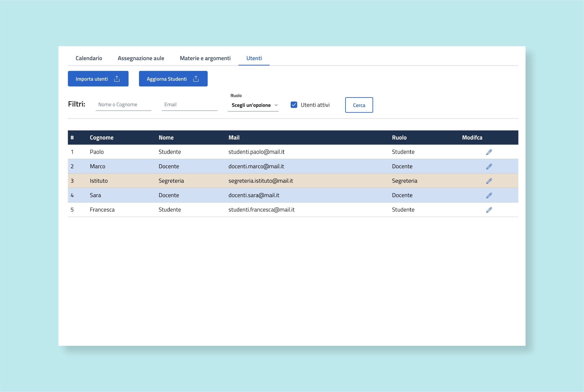Click the surname Istituto cell
The height and width of the screenshot is (392, 584).
coord(99,181)
